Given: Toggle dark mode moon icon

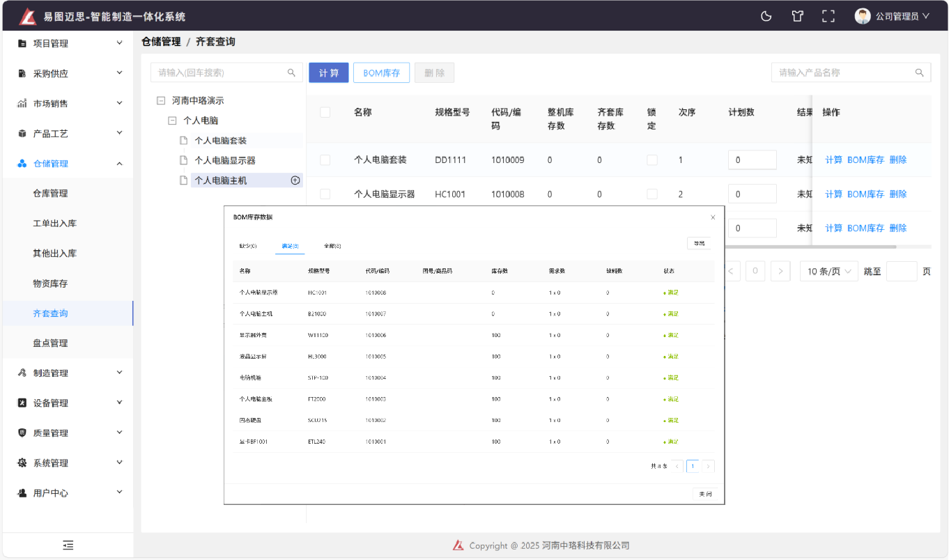Looking at the screenshot, I should 766,16.
